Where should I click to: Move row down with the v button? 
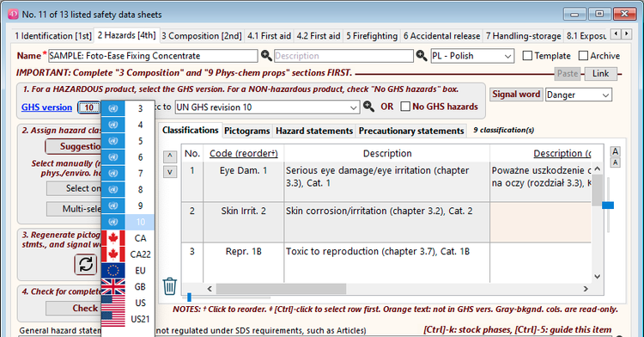coord(170,172)
